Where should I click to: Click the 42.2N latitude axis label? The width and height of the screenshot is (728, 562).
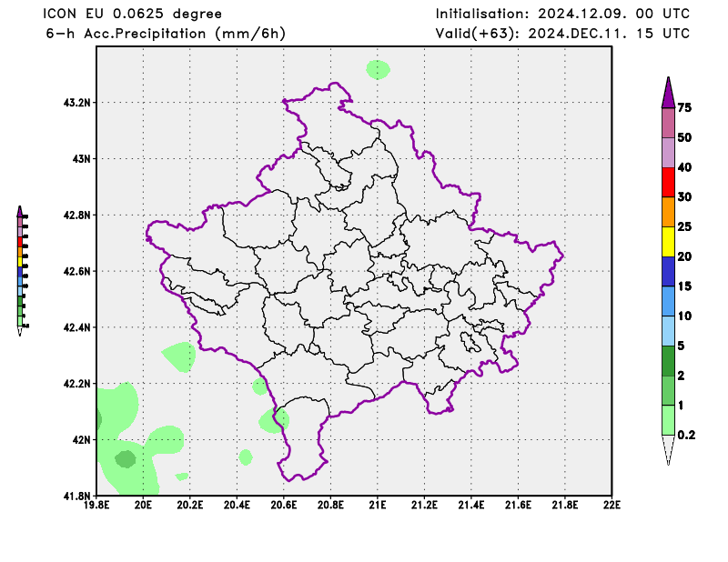click(77, 384)
